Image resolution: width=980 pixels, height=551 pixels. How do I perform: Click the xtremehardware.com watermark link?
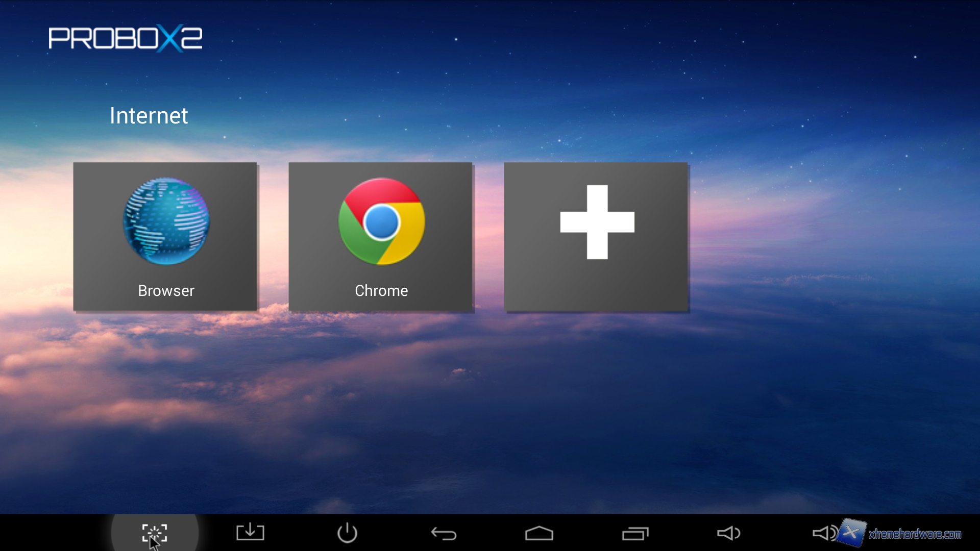[x=915, y=534]
